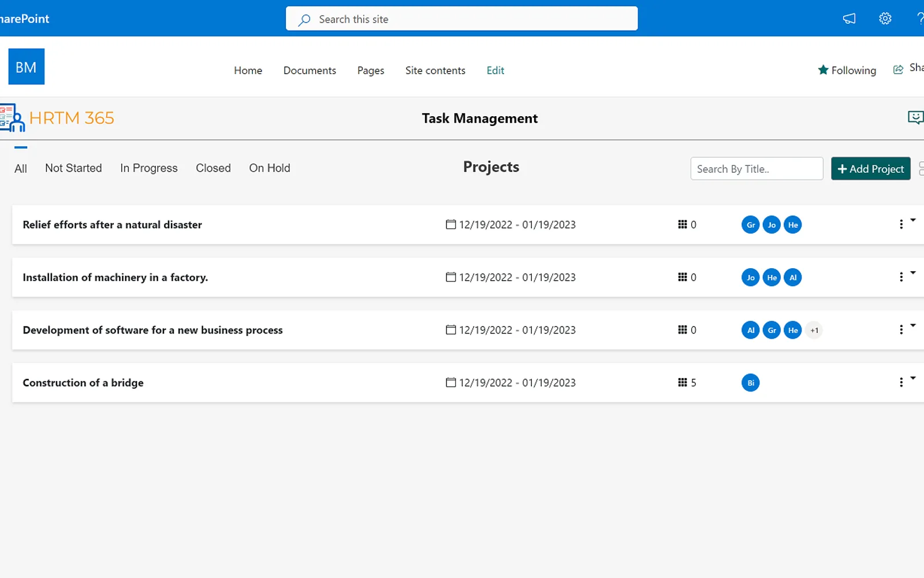Expand the caret on Construction of a bridge row

point(913,378)
